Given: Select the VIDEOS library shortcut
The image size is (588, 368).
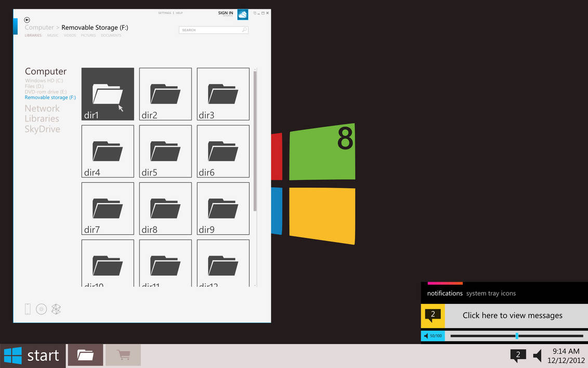Looking at the screenshot, I should 70,35.
